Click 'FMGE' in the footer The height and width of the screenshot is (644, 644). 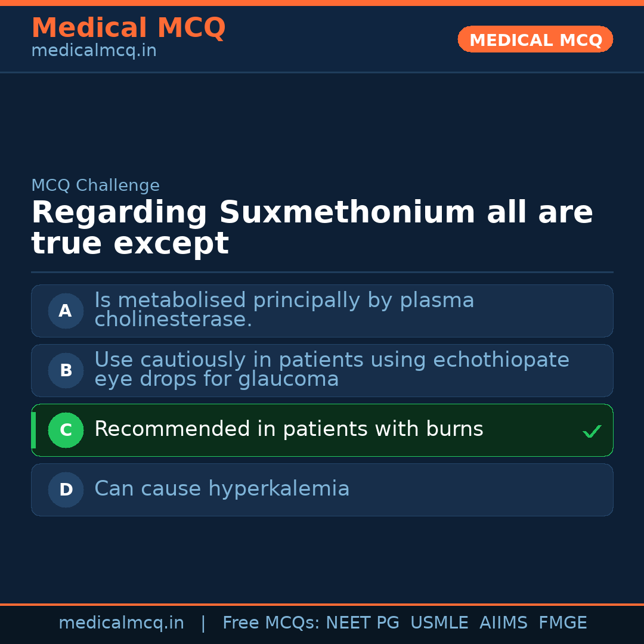(562, 623)
